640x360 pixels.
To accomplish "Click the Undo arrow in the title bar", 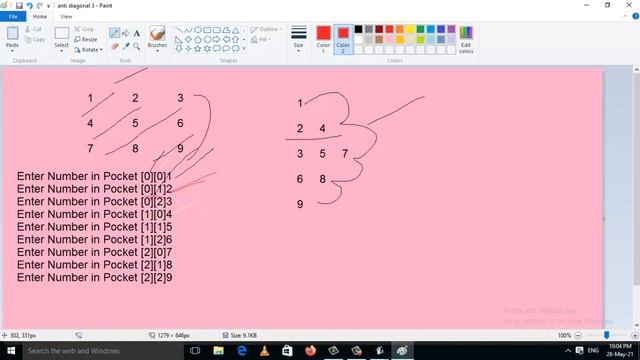I will pos(29,6).
